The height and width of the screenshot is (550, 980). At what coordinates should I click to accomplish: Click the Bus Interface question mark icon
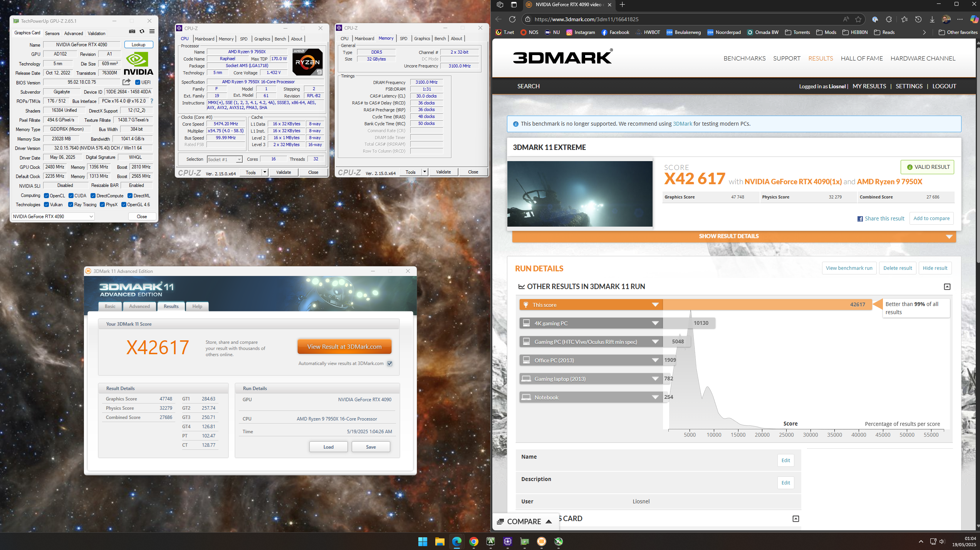(x=152, y=101)
